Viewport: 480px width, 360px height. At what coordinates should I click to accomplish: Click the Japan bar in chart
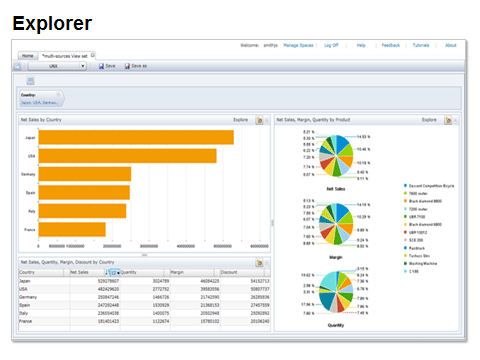136,137
